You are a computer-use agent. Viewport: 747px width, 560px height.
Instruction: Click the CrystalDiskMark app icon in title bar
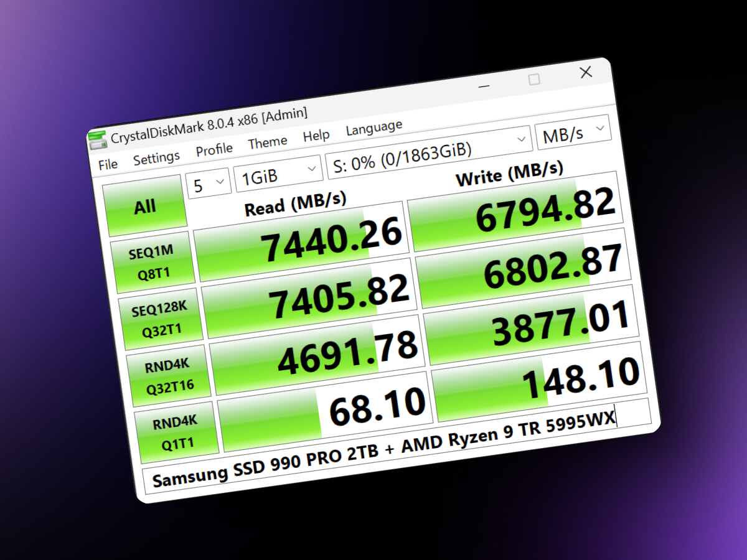97,139
